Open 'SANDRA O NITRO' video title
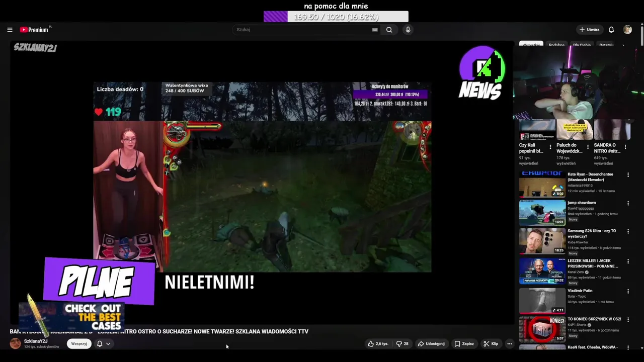644x362 pixels. tap(607, 148)
